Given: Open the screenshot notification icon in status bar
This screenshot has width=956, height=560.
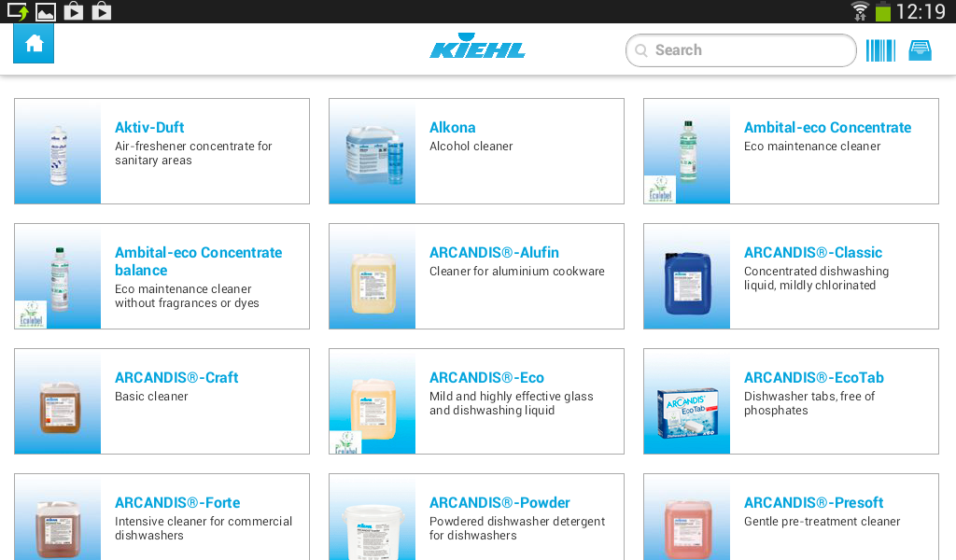Looking at the screenshot, I should [18, 11].
